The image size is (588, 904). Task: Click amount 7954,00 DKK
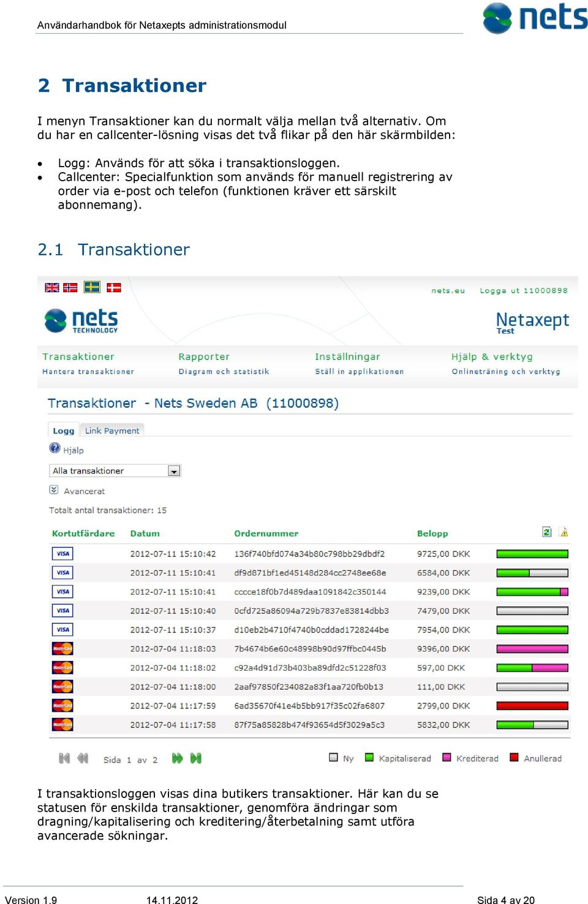(x=443, y=630)
